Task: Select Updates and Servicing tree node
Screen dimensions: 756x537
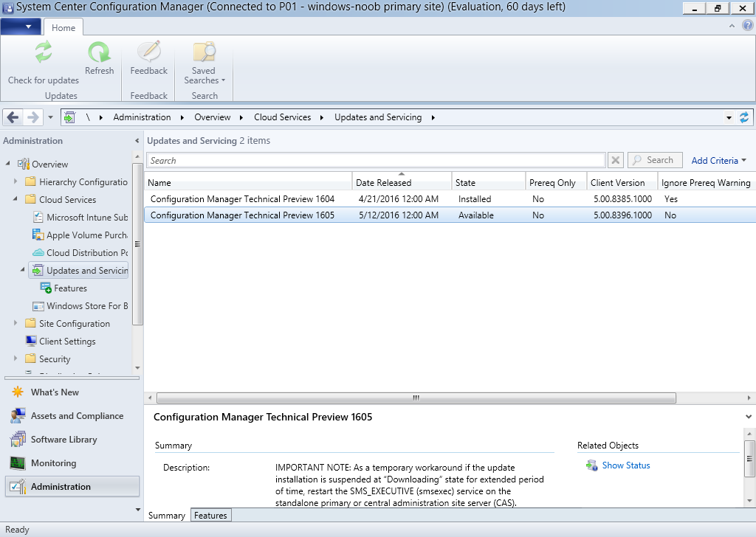Action: pyautogui.click(x=80, y=271)
